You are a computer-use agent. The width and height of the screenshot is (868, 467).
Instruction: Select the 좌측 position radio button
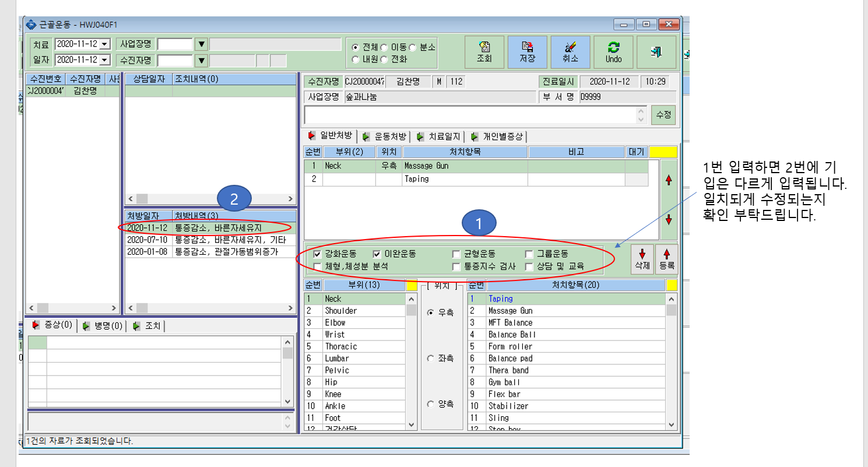(x=430, y=358)
